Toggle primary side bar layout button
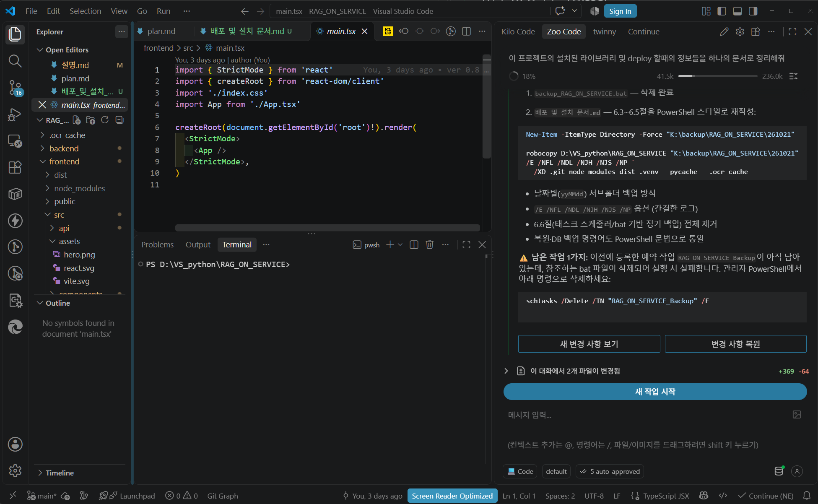818x504 pixels. point(722,11)
